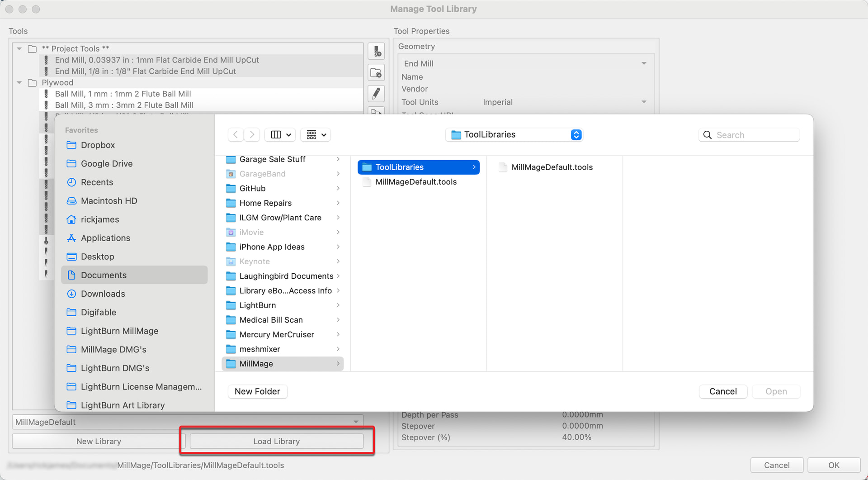The height and width of the screenshot is (480, 868).
Task: Go forward with the right chevron button
Action: [x=252, y=135]
